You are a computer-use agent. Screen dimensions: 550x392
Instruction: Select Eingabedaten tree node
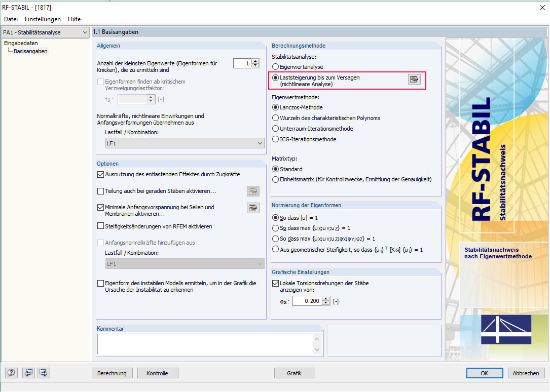click(21, 43)
